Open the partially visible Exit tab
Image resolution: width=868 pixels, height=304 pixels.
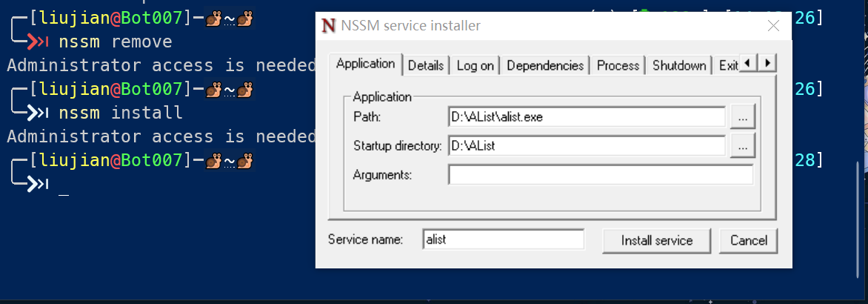point(728,66)
